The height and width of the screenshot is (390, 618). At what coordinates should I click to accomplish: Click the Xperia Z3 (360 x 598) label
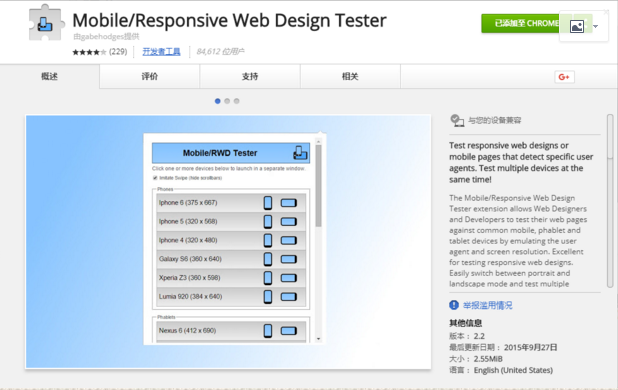click(x=190, y=278)
